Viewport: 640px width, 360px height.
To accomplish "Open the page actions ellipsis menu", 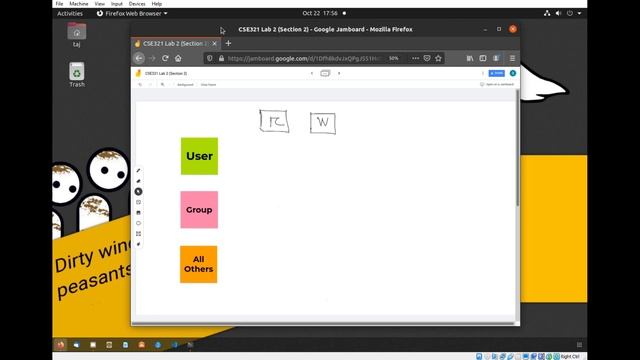I will coord(415,58).
